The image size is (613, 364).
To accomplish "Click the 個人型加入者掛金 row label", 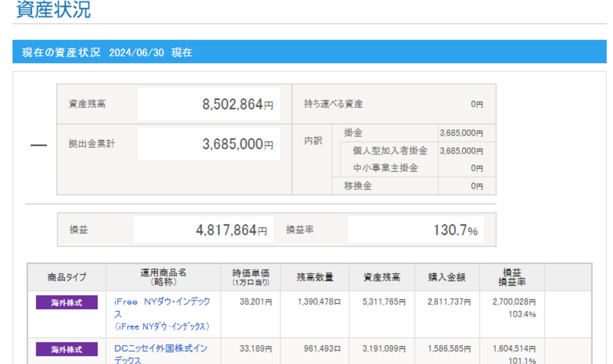I will pyautogui.click(x=390, y=151).
